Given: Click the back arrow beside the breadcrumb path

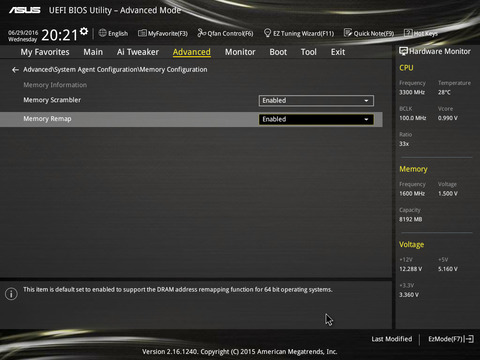Looking at the screenshot, I should click(x=15, y=70).
